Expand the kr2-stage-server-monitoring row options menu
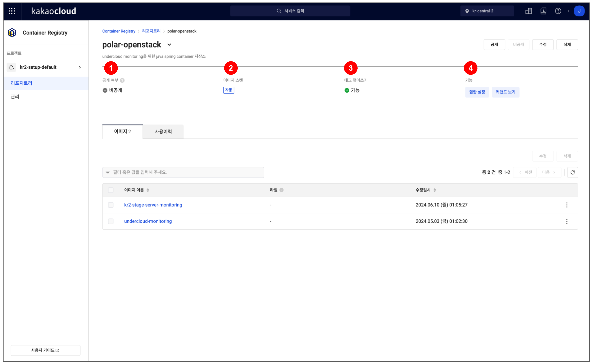Image resolution: width=593 pixels, height=364 pixels. tap(567, 205)
